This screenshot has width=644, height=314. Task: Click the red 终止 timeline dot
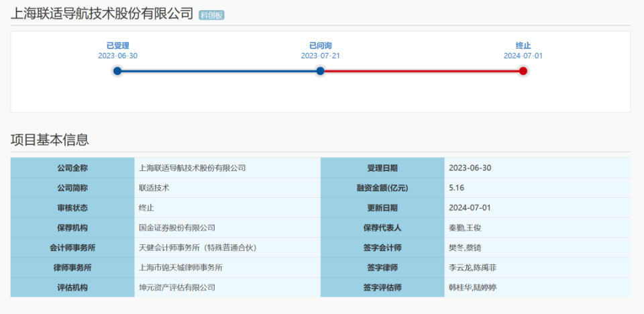point(523,71)
